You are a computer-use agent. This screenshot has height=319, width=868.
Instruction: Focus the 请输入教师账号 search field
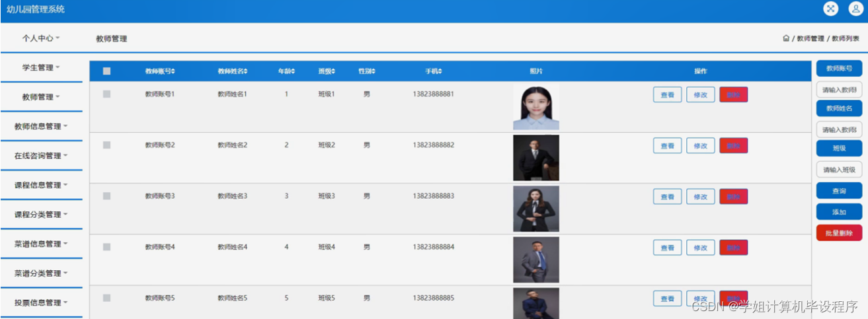click(839, 90)
